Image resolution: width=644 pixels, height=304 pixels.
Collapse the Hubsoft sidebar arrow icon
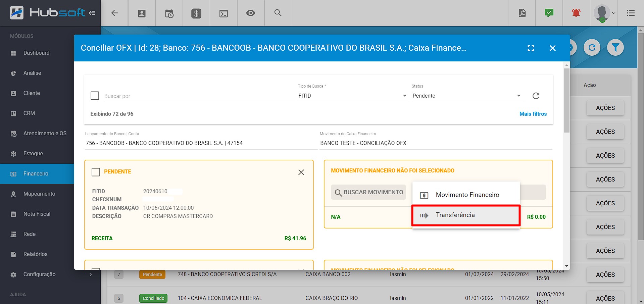tap(92, 13)
